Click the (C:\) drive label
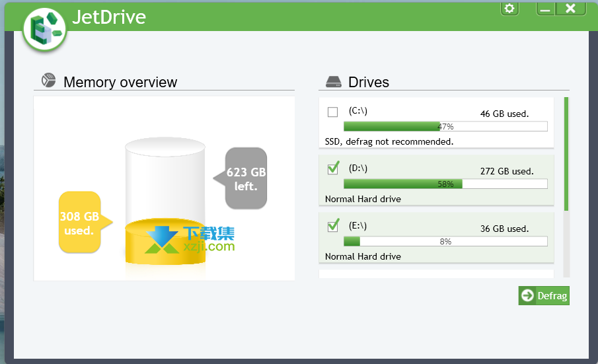The height and width of the screenshot is (364, 598). [x=357, y=111]
